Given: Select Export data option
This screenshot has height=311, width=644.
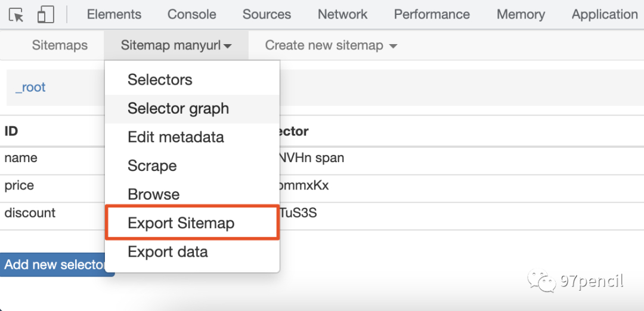Looking at the screenshot, I should click(168, 251).
